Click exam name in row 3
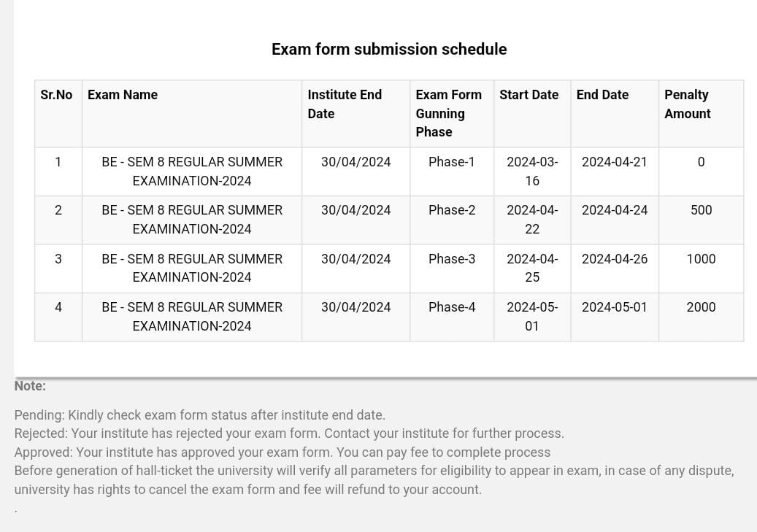The width and height of the screenshot is (757, 532). [x=192, y=269]
